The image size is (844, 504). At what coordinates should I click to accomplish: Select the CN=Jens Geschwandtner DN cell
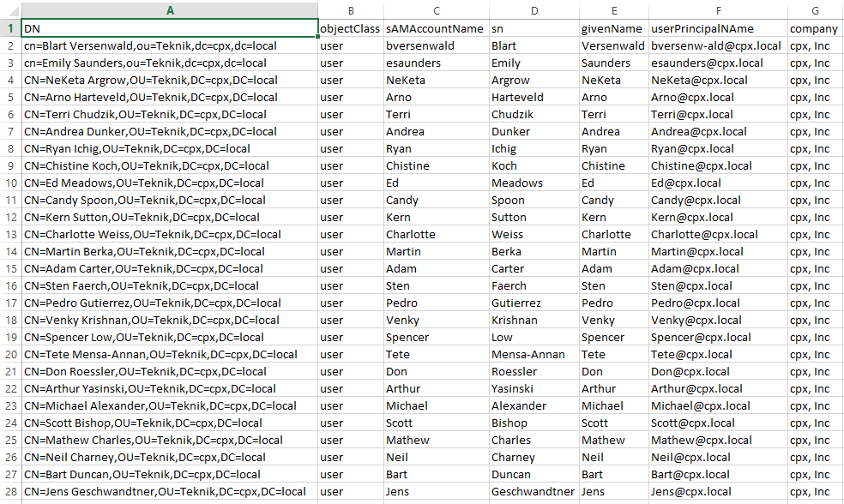click(170, 491)
